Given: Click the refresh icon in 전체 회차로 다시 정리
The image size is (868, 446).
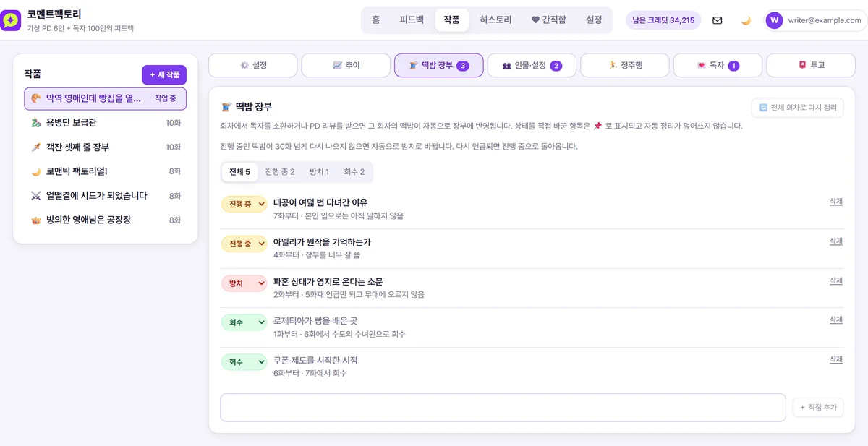Looking at the screenshot, I should pyautogui.click(x=763, y=108).
